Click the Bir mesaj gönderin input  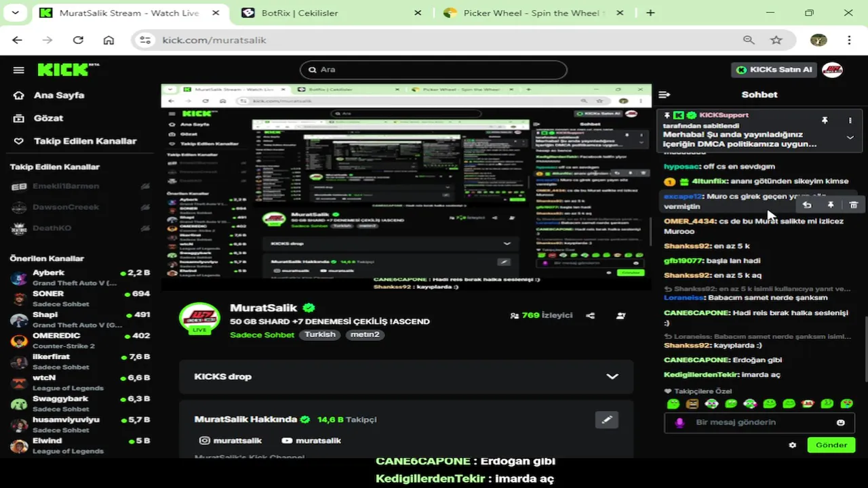coord(758,422)
